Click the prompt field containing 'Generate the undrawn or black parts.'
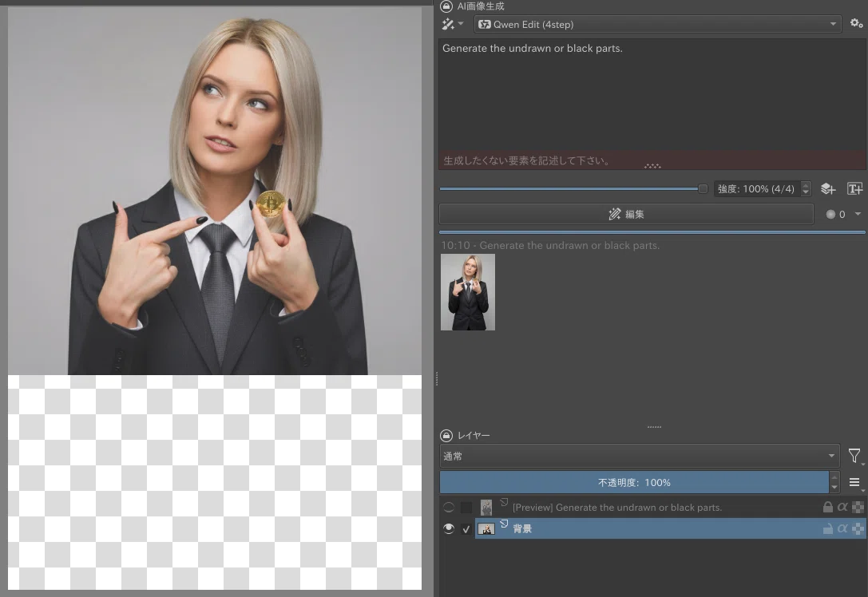This screenshot has width=868, height=597. 652,94
